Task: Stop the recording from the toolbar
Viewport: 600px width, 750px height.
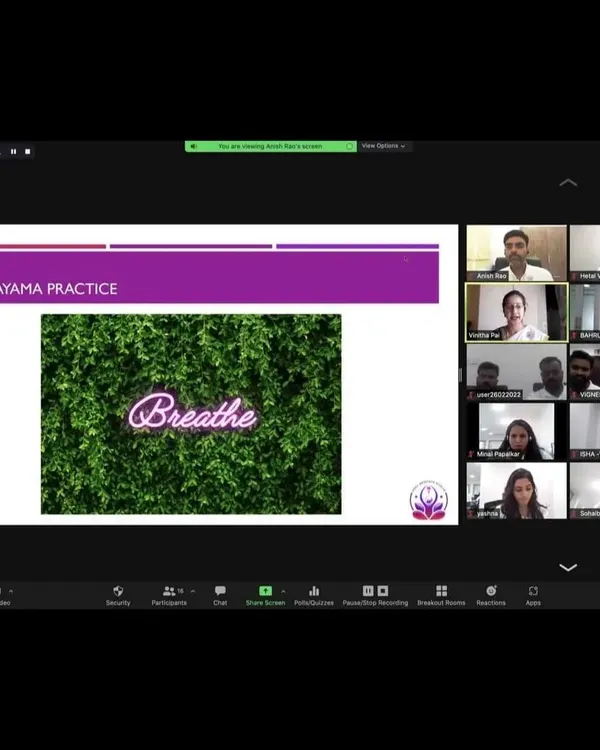Action: [383, 591]
